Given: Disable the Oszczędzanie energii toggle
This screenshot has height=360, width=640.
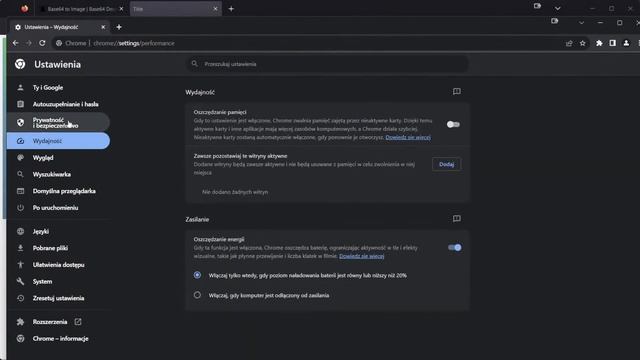Looking at the screenshot, I should (454, 247).
